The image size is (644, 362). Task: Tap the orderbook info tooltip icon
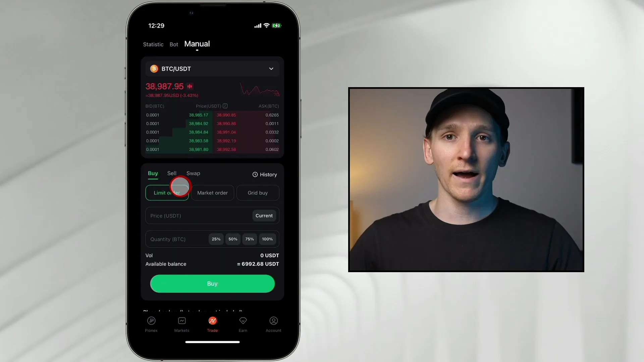(x=225, y=106)
